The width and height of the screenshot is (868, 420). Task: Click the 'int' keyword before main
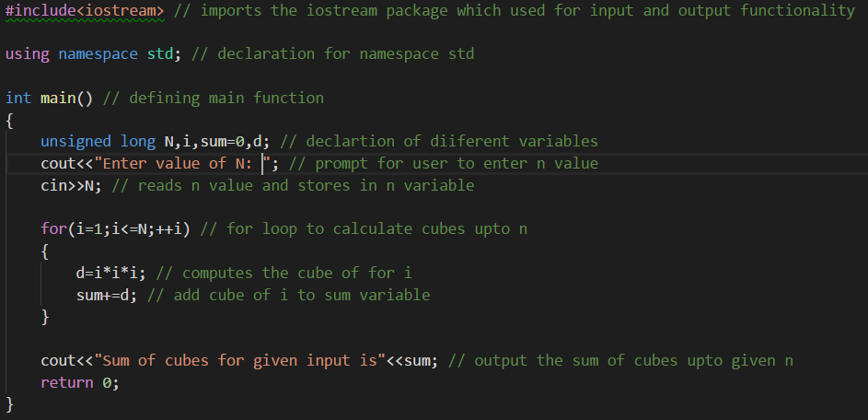tap(18, 98)
